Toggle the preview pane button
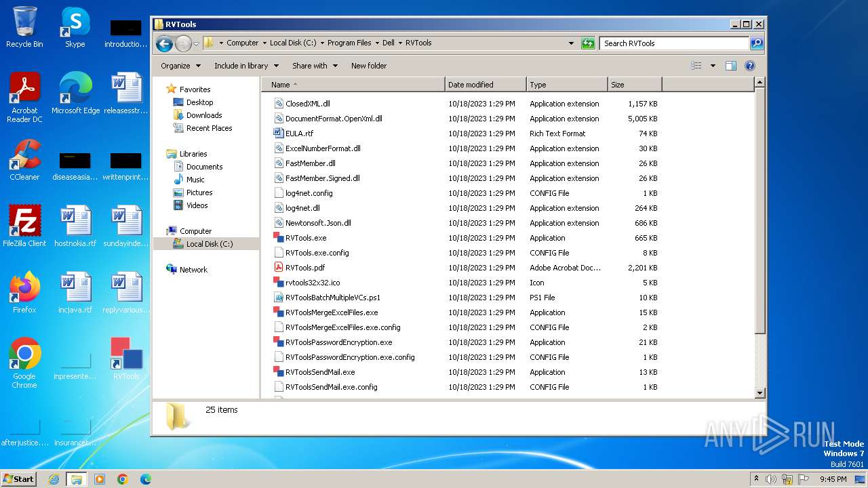This screenshot has width=868, height=488. [730, 66]
